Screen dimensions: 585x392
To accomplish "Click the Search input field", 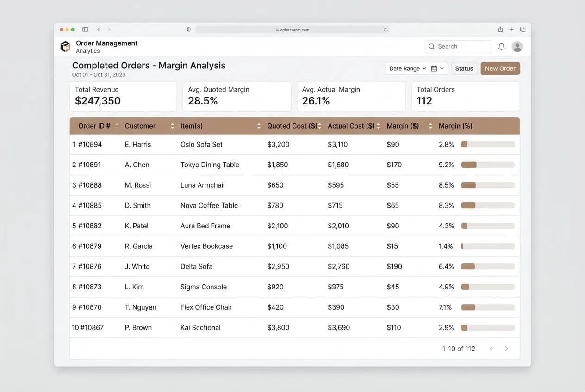I will [x=458, y=47].
